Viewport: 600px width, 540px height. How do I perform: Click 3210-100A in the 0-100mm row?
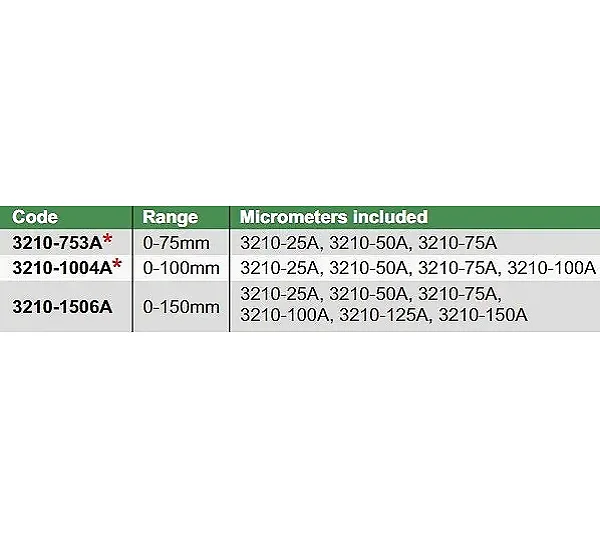(552, 268)
